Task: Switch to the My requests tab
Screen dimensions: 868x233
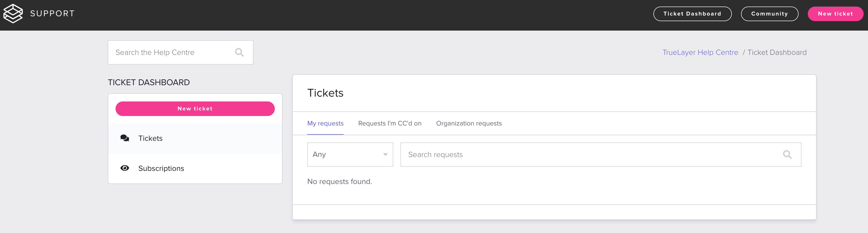Action: (325, 123)
